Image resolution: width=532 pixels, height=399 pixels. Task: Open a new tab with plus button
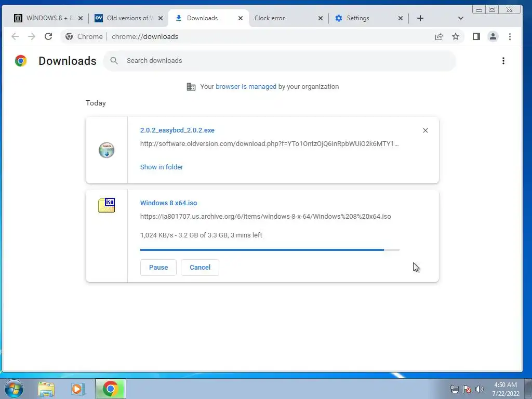[420, 18]
